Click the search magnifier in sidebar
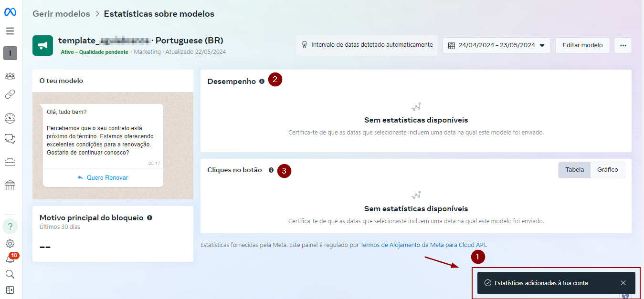The height and width of the screenshot is (299, 644). coord(10,274)
